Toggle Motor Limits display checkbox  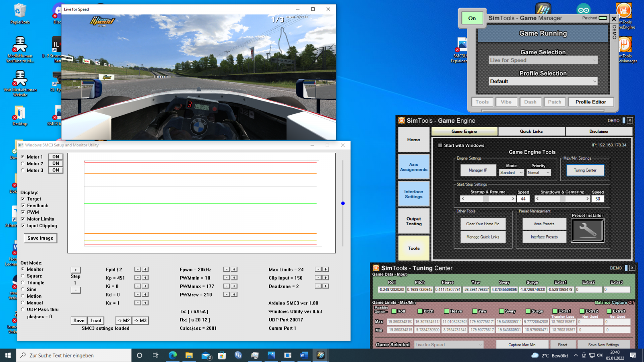(x=23, y=219)
